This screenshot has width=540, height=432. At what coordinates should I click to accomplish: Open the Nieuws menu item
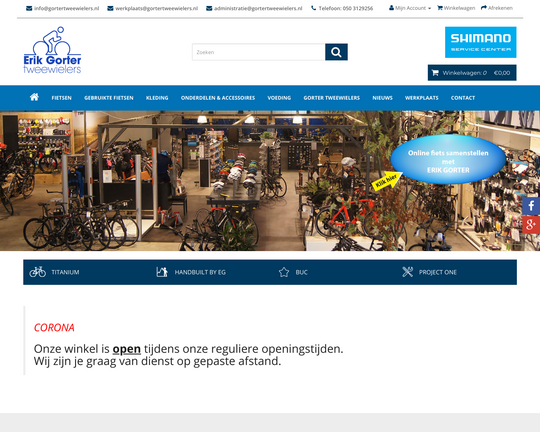point(382,98)
